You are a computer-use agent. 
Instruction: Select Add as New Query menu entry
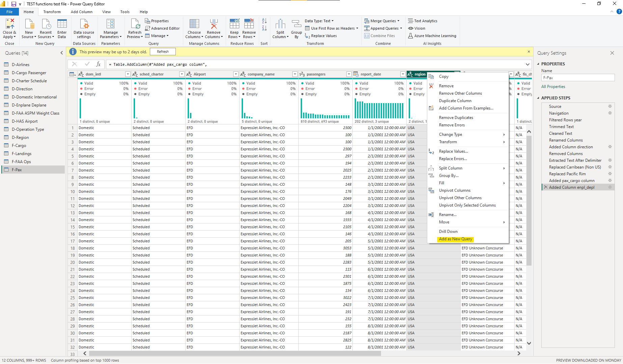tap(455, 239)
